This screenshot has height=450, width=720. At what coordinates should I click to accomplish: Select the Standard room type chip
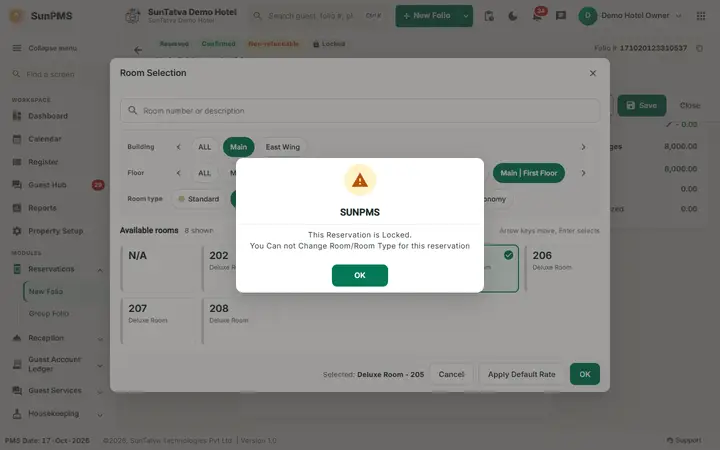(199, 199)
